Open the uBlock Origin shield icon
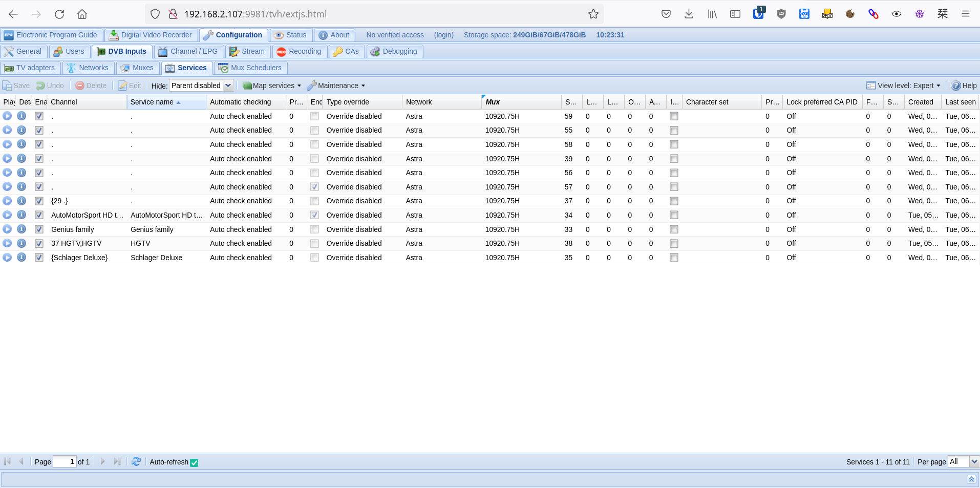The width and height of the screenshot is (980, 488). tap(781, 14)
